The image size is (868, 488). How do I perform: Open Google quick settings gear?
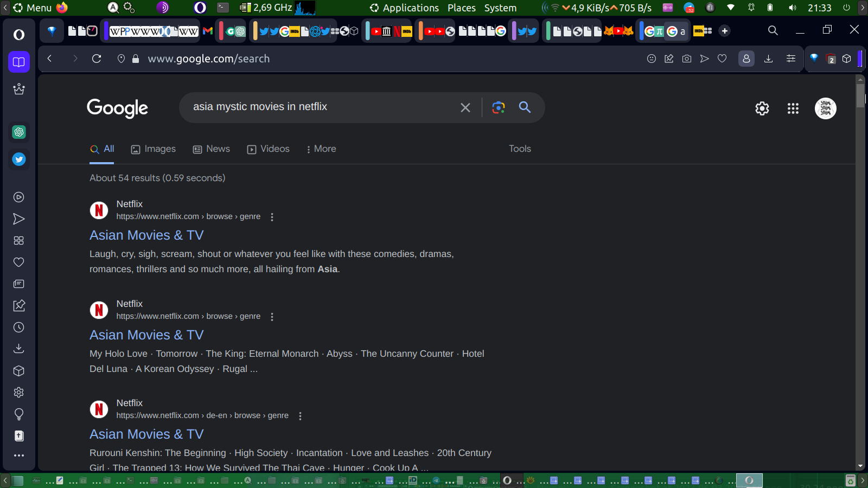coord(762,108)
